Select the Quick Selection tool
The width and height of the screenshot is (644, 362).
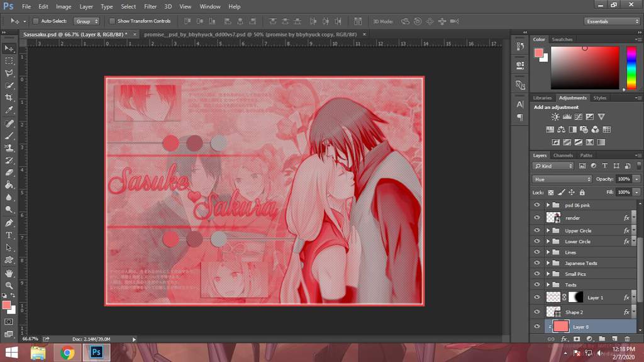click(9, 86)
